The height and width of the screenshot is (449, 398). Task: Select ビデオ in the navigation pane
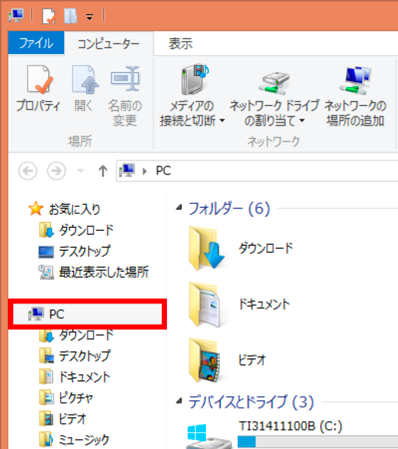[63, 419]
